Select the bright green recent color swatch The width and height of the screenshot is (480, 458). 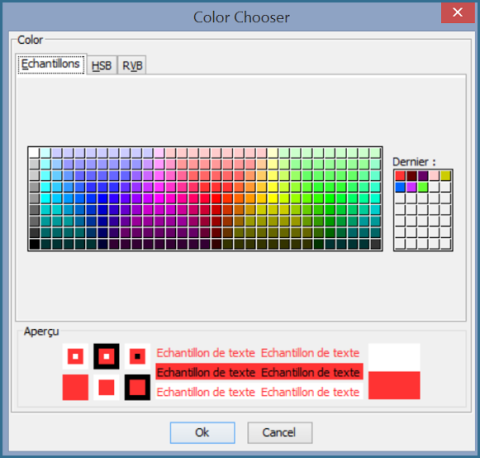(x=423, y=187)
